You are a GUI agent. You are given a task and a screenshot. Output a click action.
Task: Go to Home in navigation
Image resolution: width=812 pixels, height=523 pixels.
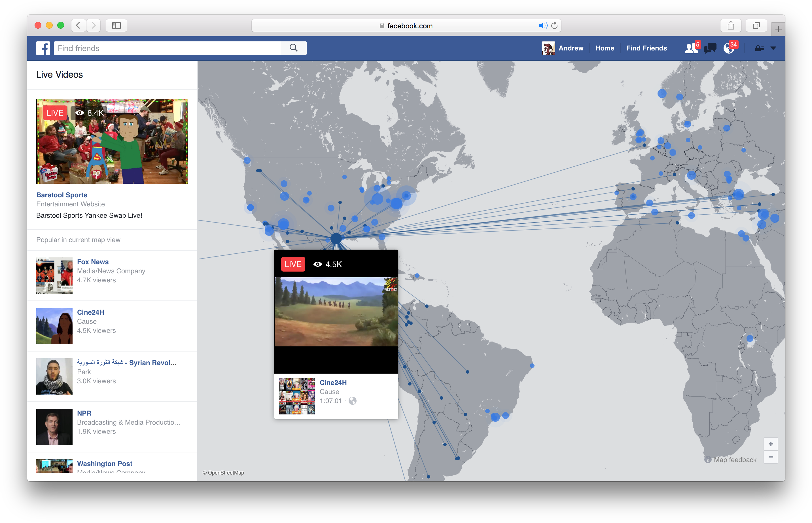[605, 48]
